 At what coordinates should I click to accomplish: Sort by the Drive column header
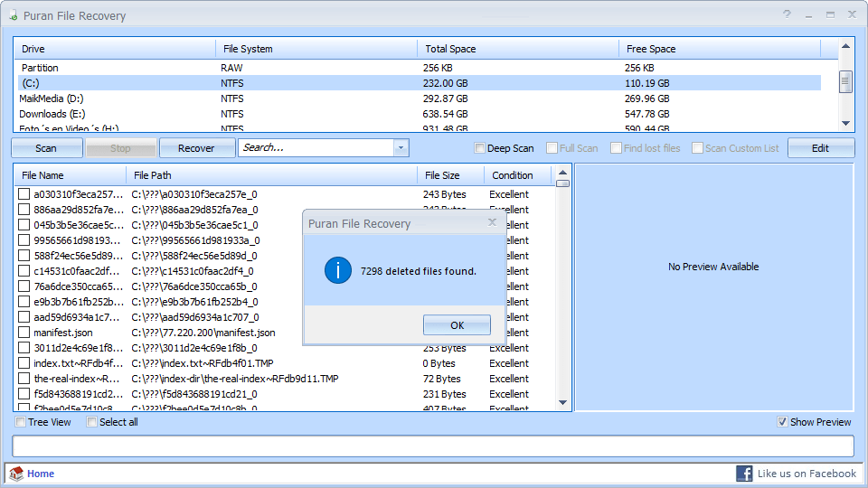tap(115, 49)
